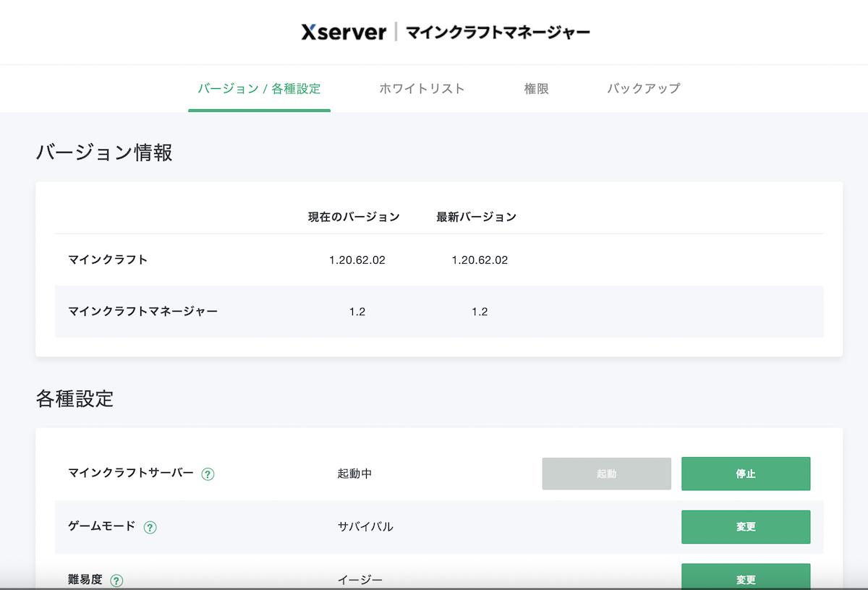Open the ホワイトリスト tab
The image size is (868, 590).
pyautogui.click(x=422, y=88)
